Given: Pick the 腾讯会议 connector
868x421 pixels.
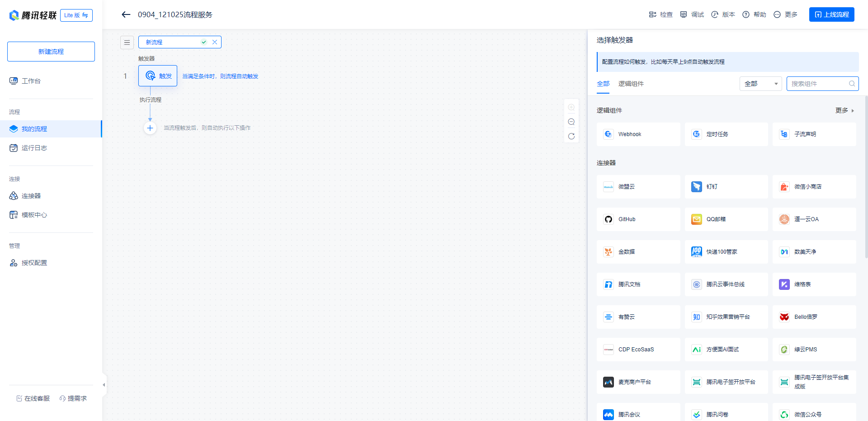Looking at the screenshot, I should [638, 412].
